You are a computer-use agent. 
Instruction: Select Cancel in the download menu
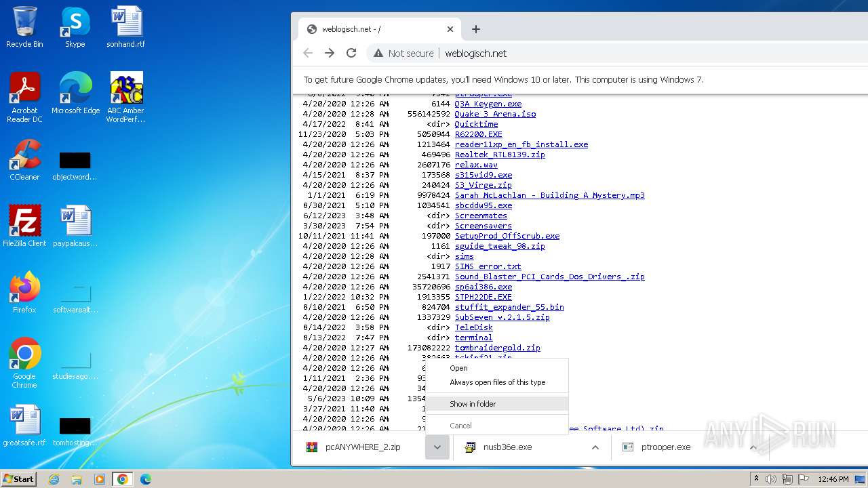click(x=497, y=426)
